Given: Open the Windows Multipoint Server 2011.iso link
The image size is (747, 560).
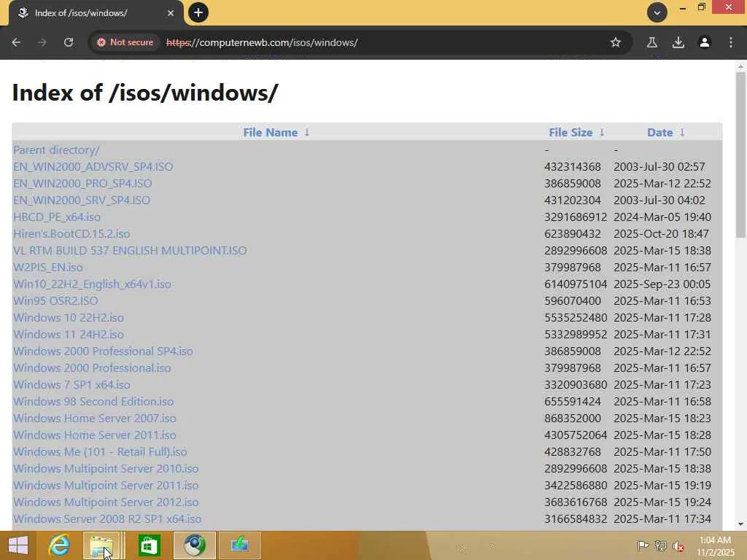Looking at the screenshot, I should pyautogui.click(x=106, y=485).
